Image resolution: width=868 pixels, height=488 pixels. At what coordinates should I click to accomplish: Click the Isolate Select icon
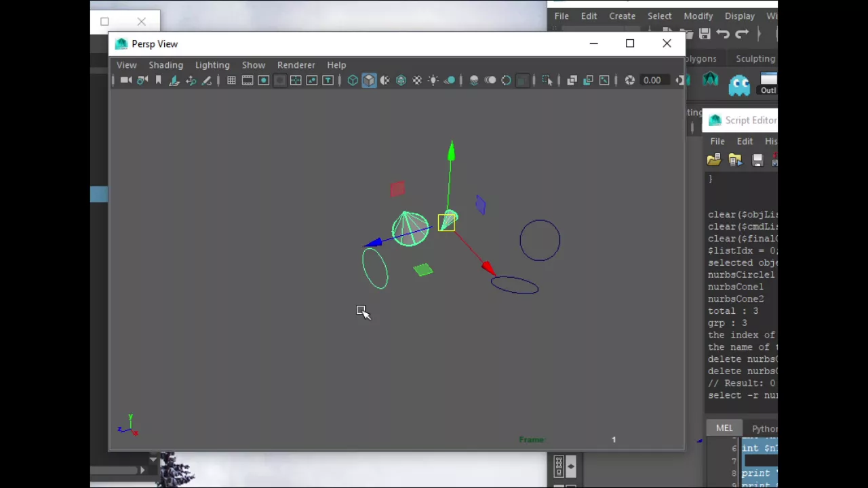tap(547, 81)
